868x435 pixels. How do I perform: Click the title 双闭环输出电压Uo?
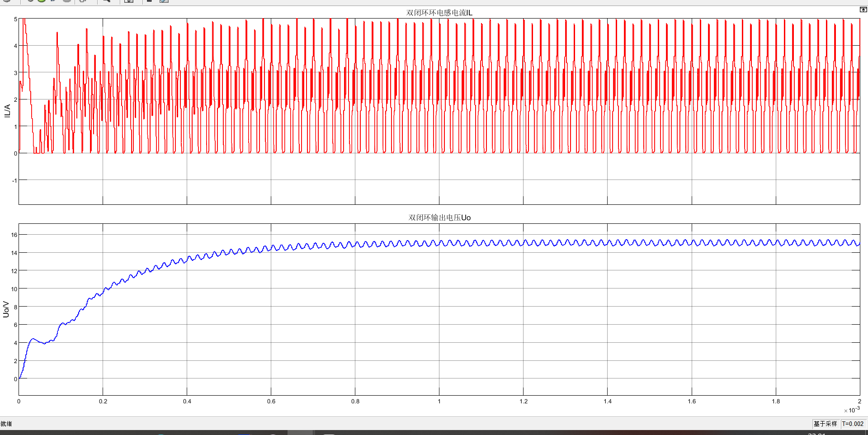[x=439, y=217]
